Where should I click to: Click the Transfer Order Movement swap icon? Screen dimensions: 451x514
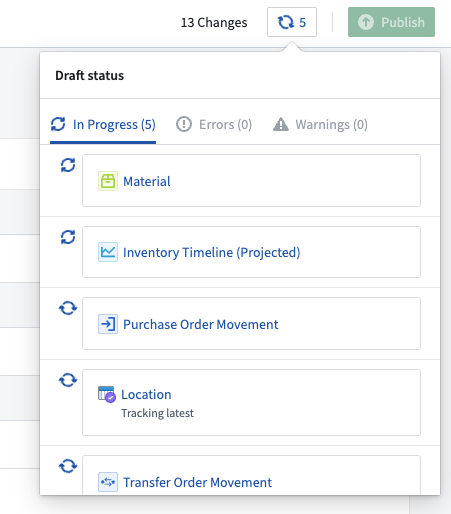pos(108,482)
